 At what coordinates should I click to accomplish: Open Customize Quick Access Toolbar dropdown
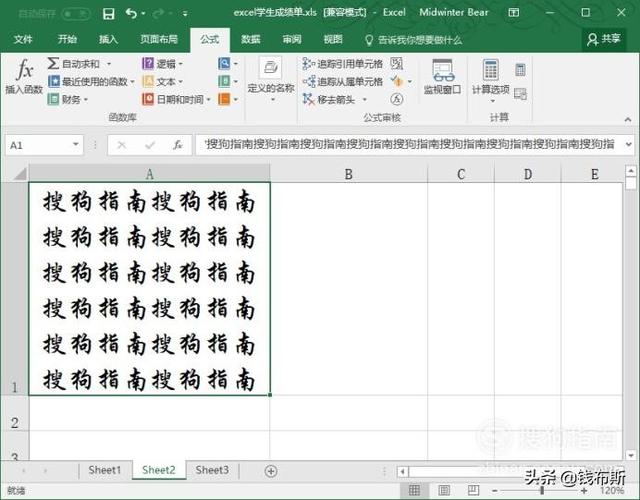(x=185, y=14)
